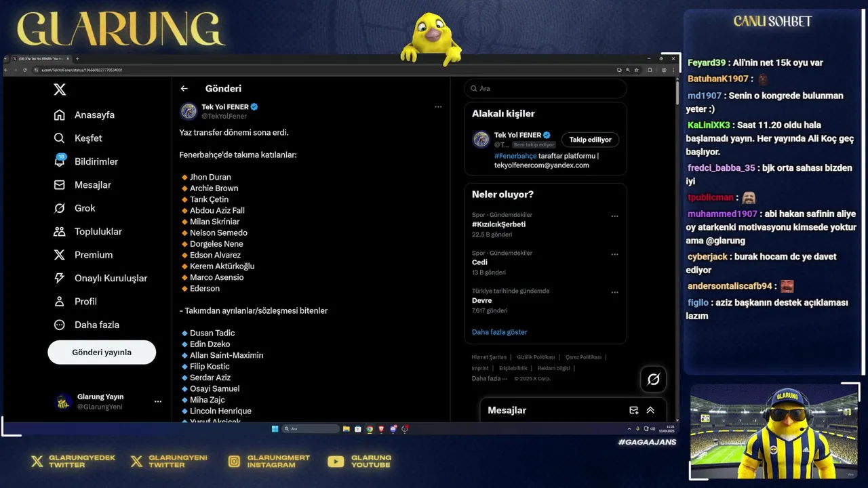
Task: Open Erişilebilirlik footer link
Action: tap(513, 369)
